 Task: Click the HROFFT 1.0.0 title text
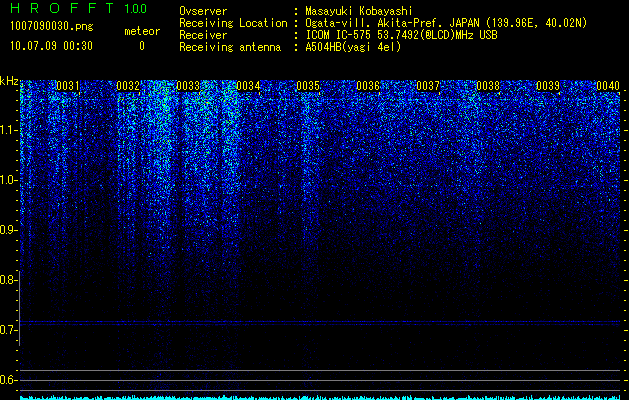pos(79,8)
